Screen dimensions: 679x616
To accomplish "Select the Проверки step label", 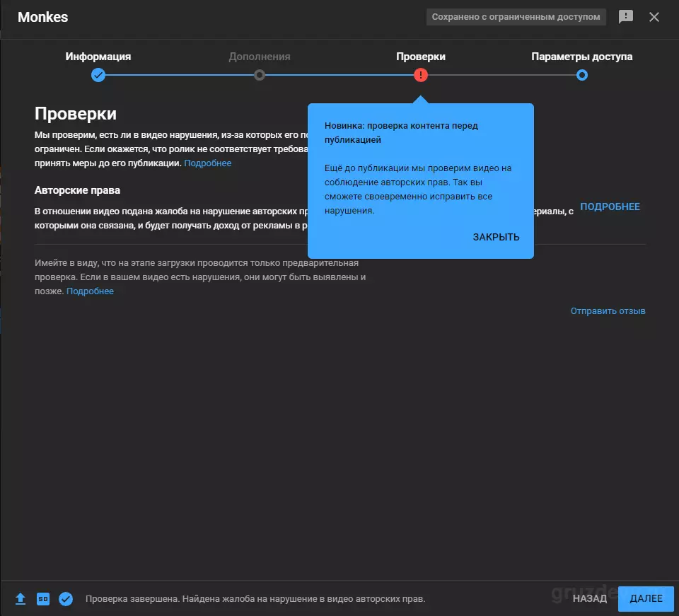I will click(x=420, y=57).
